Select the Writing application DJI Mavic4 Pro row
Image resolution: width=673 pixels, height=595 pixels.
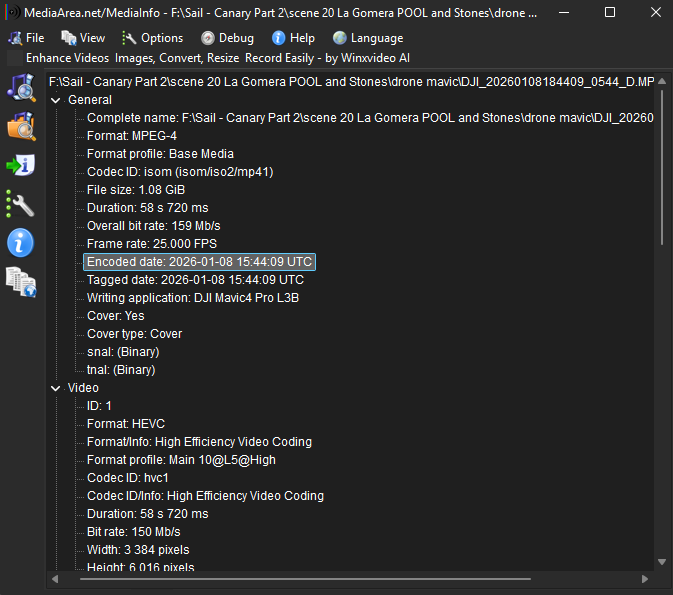[x=193, y=298]
